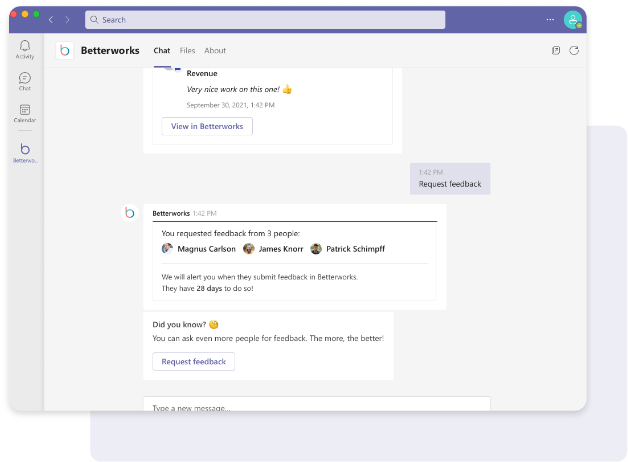Click the Did you know? heading
This screenshot has height=462, width=628.
(x=179, y=324)
